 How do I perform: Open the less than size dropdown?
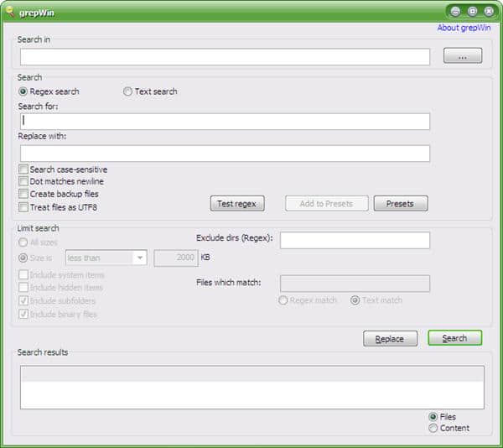click(x=106, y=258)
